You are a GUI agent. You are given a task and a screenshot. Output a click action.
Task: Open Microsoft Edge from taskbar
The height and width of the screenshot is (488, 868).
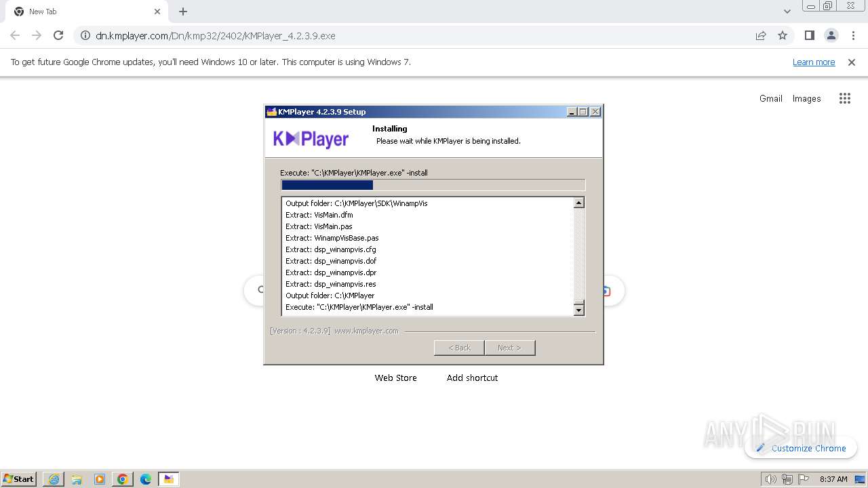[x=146, y=479]
